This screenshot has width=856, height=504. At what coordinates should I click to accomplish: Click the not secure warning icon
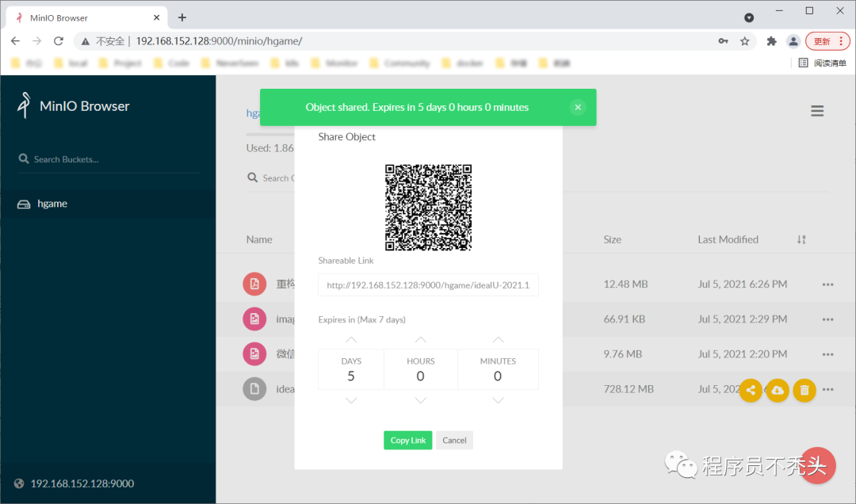coord(85,41)
